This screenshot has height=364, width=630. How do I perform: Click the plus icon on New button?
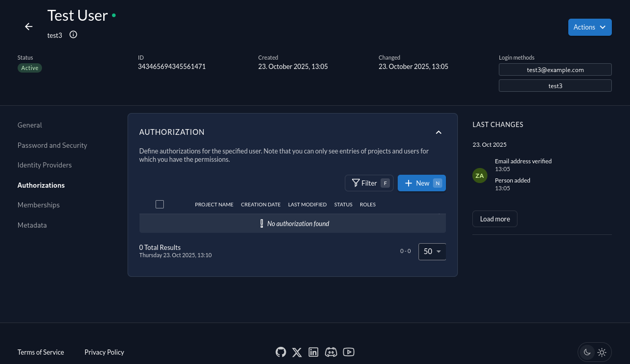[x=409, y=183]
